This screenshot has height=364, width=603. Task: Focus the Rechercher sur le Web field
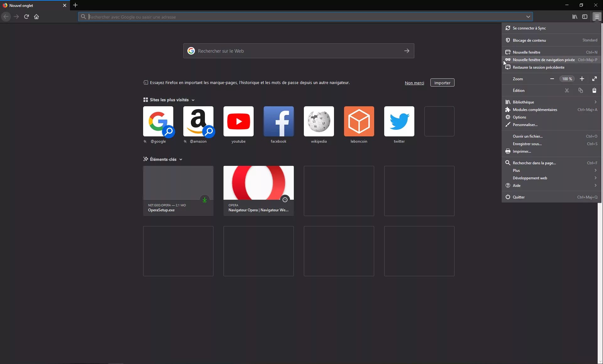pos(298,51)
